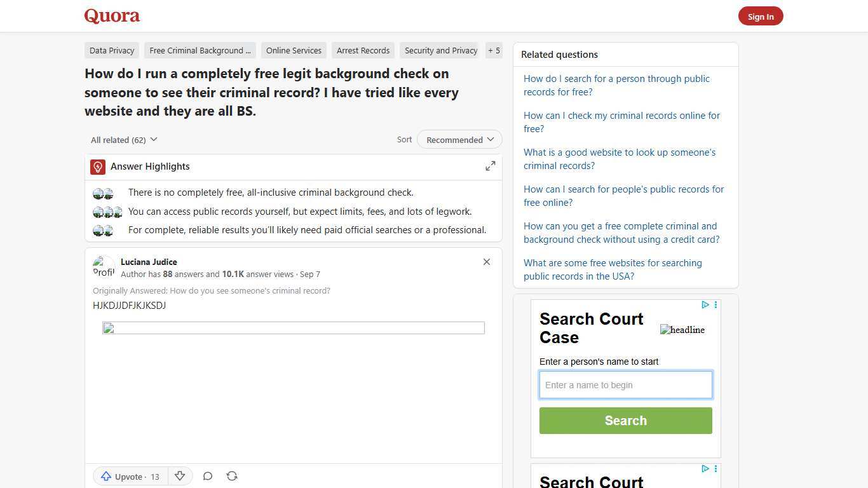Expand the +5 hidden topics
Screen dimensions: 868x488
[494, 50]
